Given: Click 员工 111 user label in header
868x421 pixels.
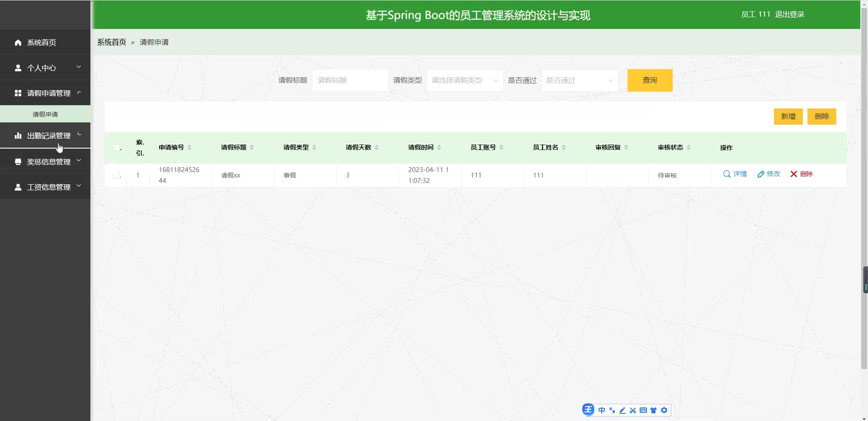Looking at the screenshot, I should (x=755, y=14).
